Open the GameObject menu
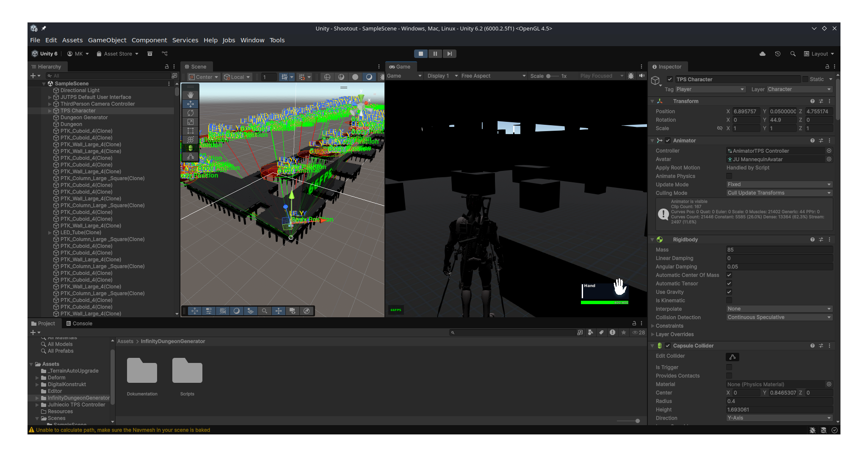This screenshot has width=868, height=467. (107, 40)
